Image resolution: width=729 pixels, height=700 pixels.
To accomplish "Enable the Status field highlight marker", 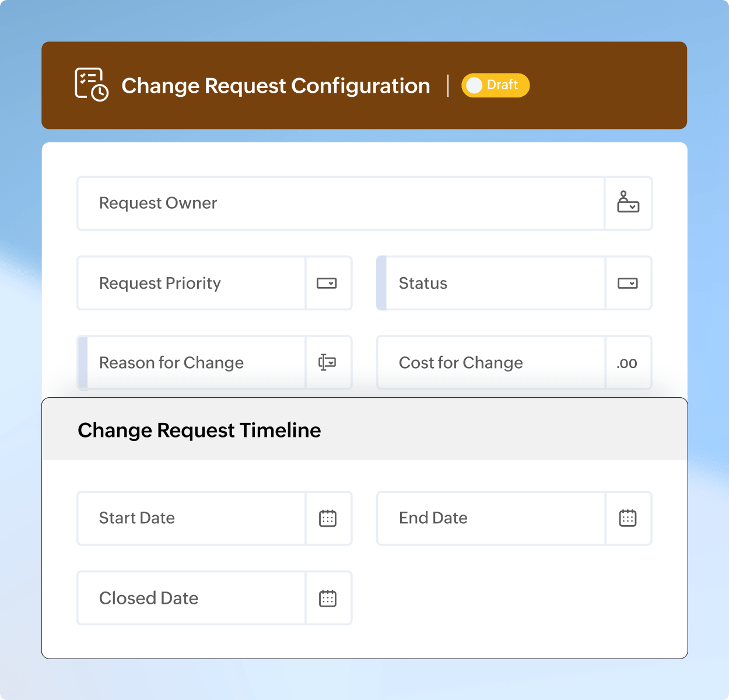I will point(380,283).
